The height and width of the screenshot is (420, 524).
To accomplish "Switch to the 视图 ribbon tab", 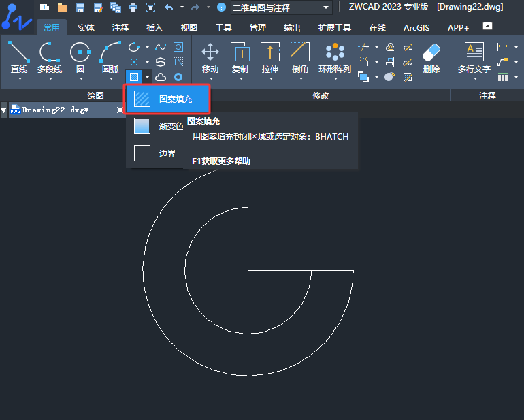I will click(x=189, y=27).
